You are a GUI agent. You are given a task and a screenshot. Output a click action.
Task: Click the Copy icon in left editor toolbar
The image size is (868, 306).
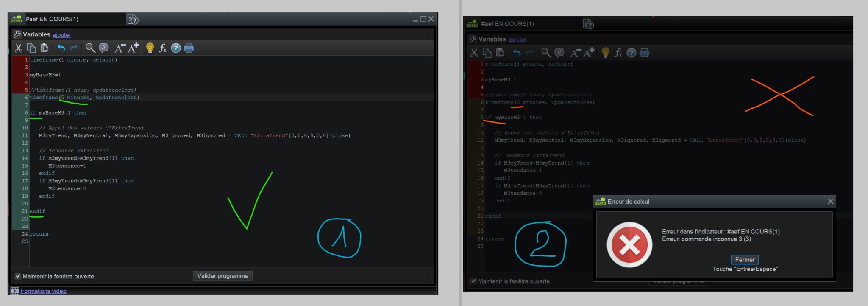(x=31, y=48)
